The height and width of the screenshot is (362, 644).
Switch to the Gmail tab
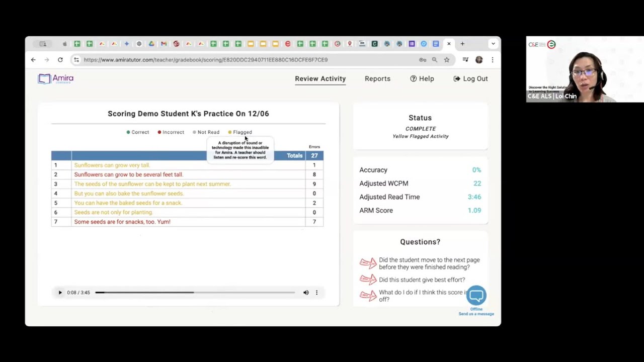tap(164, 44)
